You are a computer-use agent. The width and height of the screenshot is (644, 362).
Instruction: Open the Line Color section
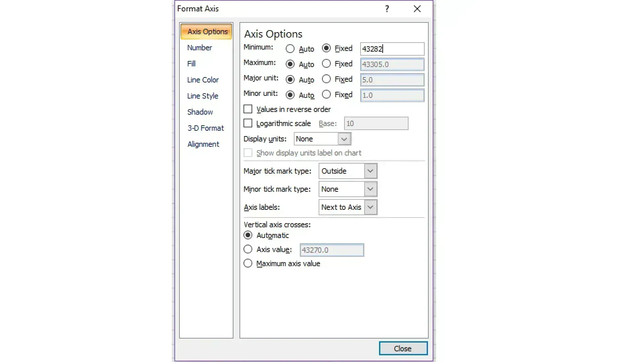(x=203, y=80)
